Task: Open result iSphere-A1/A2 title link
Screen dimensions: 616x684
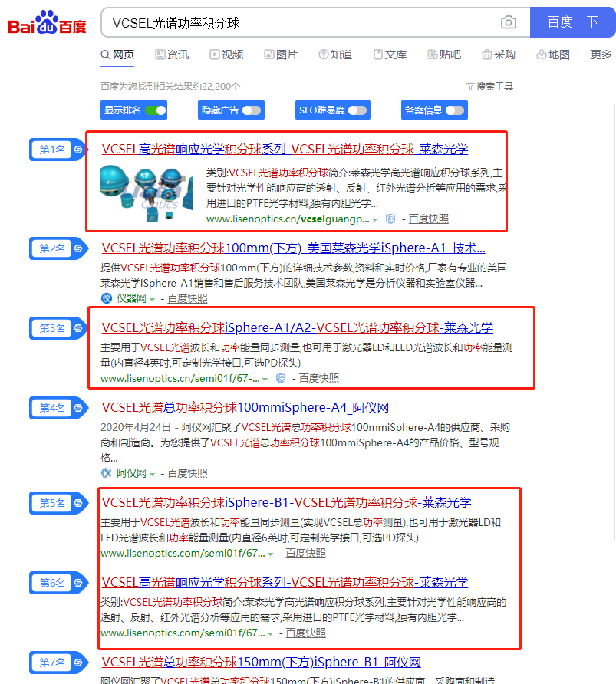Action: 298,327
